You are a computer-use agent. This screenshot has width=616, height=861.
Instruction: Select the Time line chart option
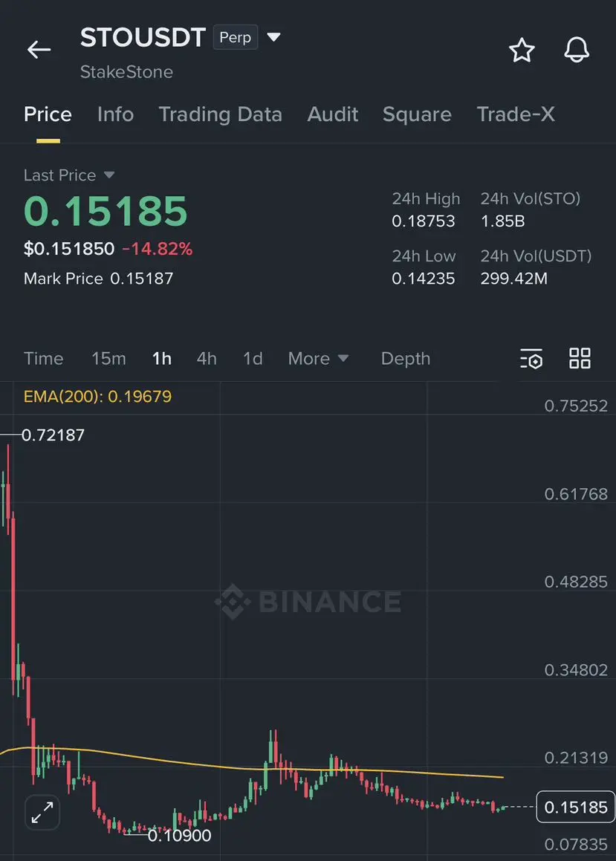43,359
